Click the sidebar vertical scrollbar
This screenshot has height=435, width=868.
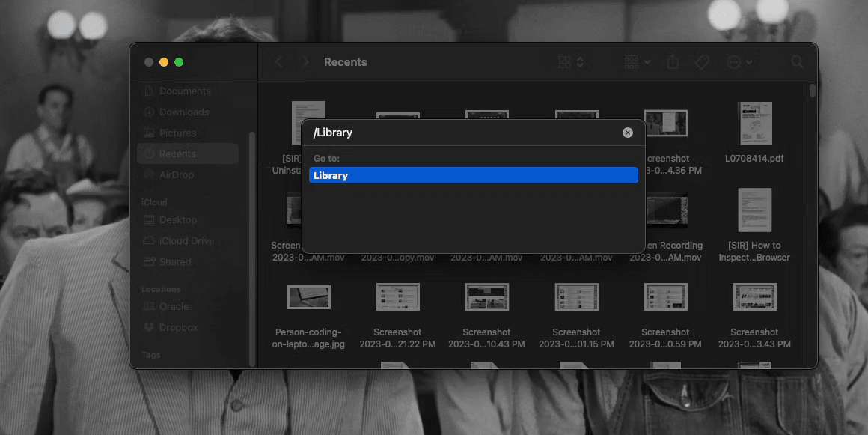252,249
